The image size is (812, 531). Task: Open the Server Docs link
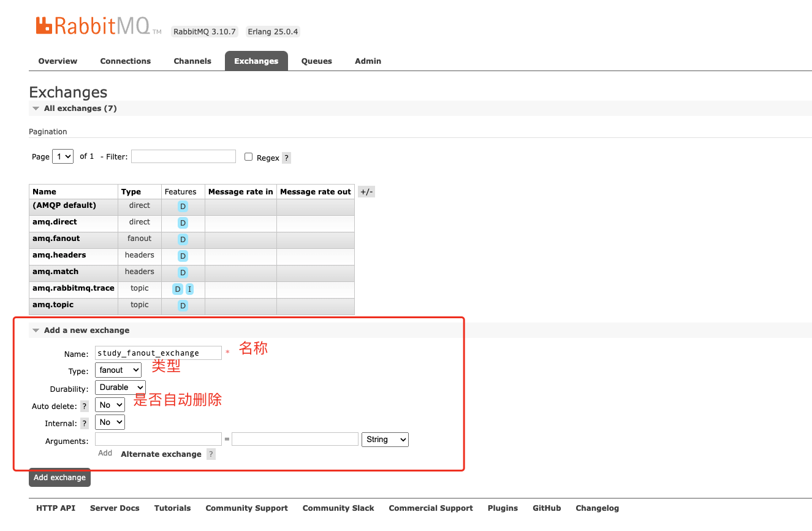pos(115,508)
